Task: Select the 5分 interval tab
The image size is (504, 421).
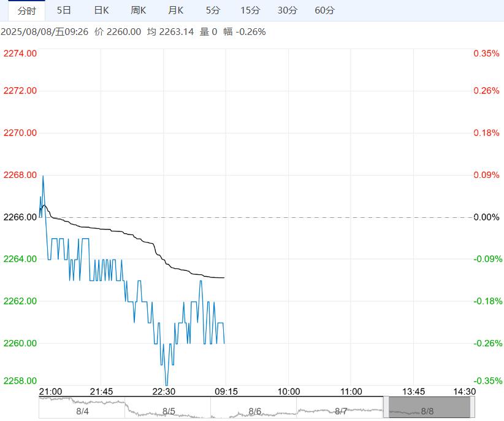Action: click(213, 10)
